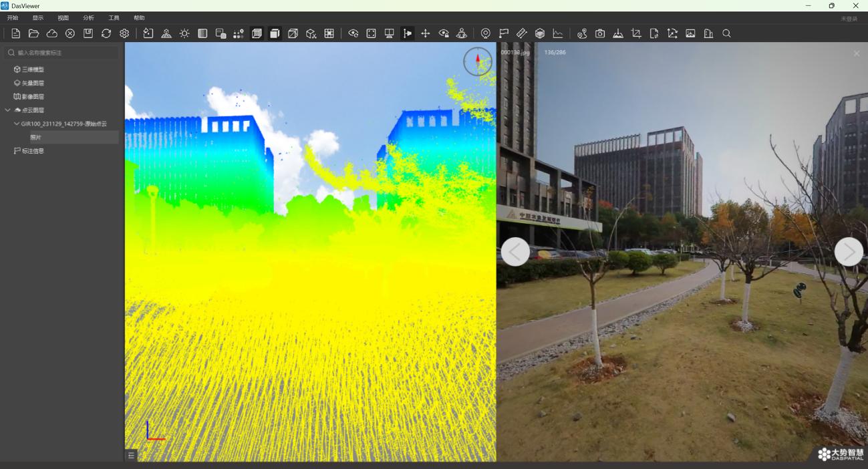Click the new file icon in toolbar

[16, 33]
